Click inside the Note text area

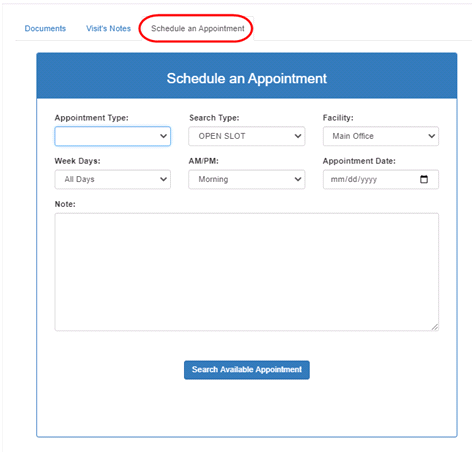click(x=247, y=272)
